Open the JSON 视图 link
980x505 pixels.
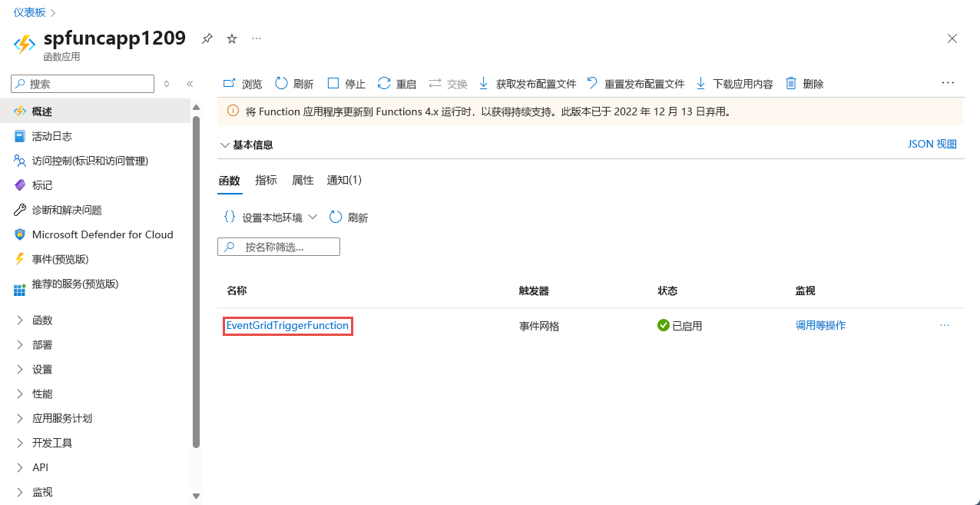tap(932, 144)
